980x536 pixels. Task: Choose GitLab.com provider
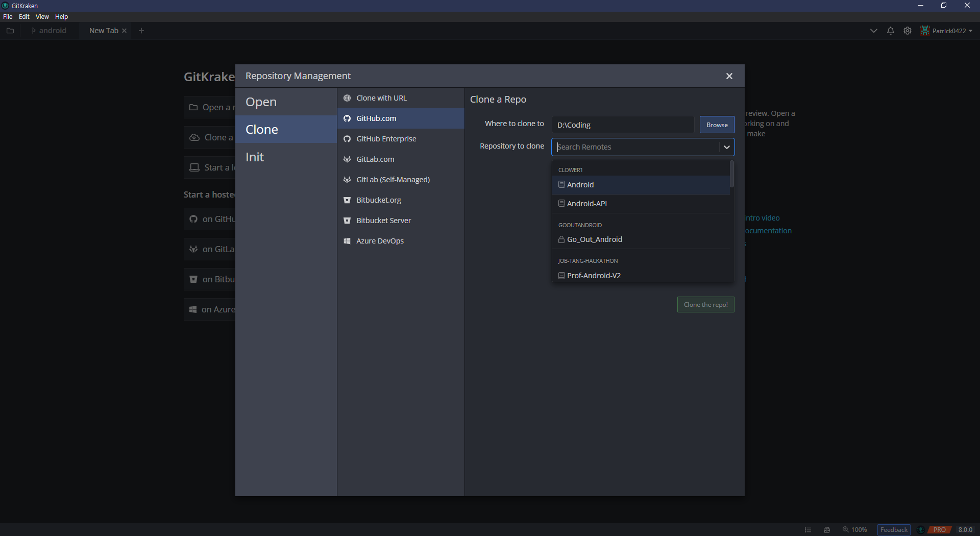401,159
